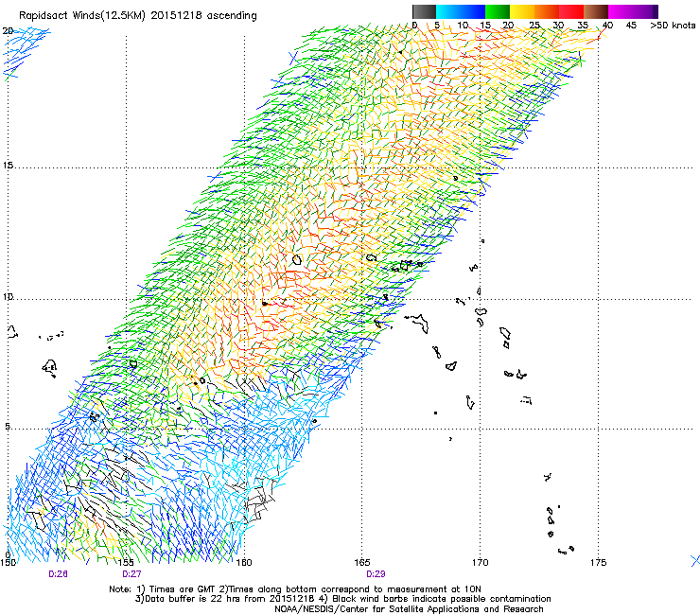The image size is (700, 615).
Task: Click the '150' longitude label
Action: pos(8,562)
